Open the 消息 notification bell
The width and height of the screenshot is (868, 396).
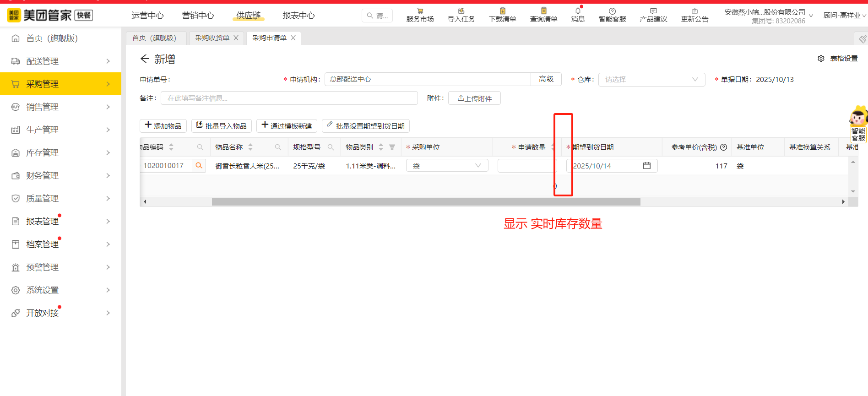(578, 11)
